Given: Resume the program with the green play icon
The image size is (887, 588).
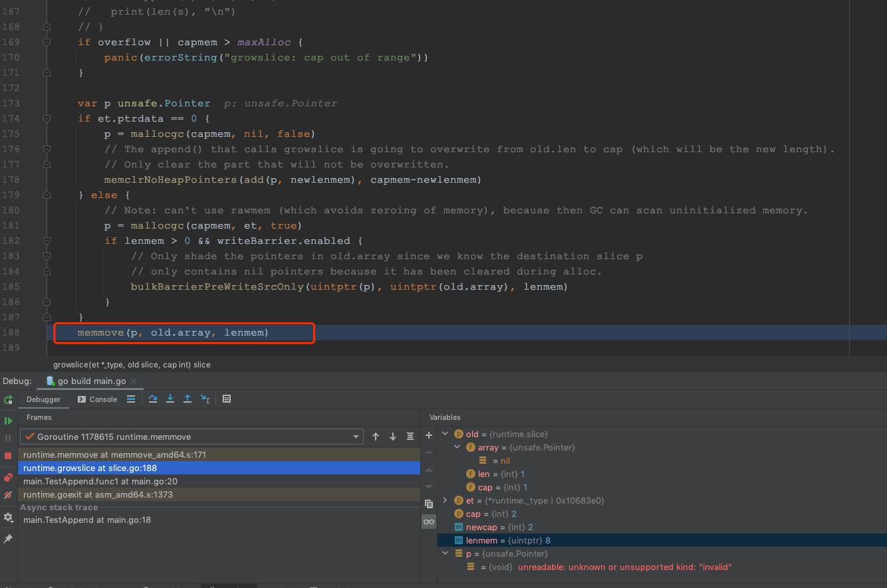Looking at the screenshot, I should click(x=8, y=421).
